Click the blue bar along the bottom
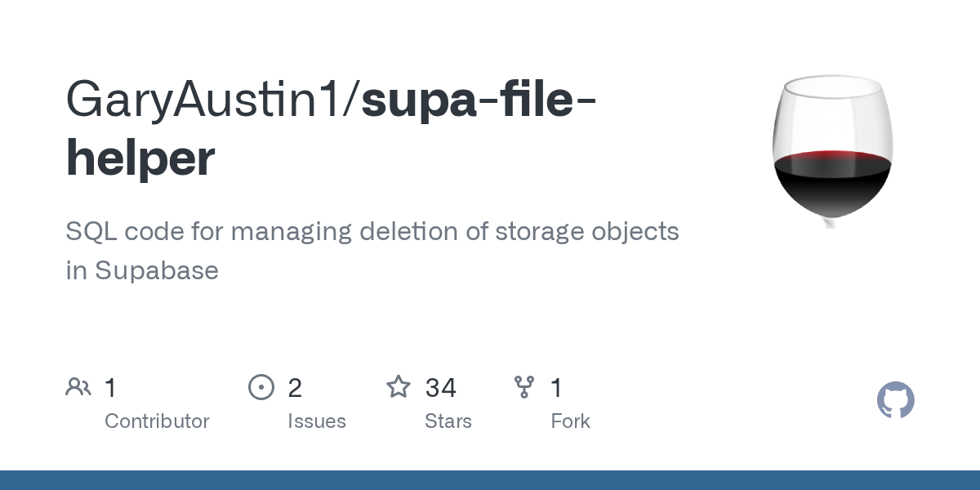Viewport: 980px width, 490px height. point(490,480)
